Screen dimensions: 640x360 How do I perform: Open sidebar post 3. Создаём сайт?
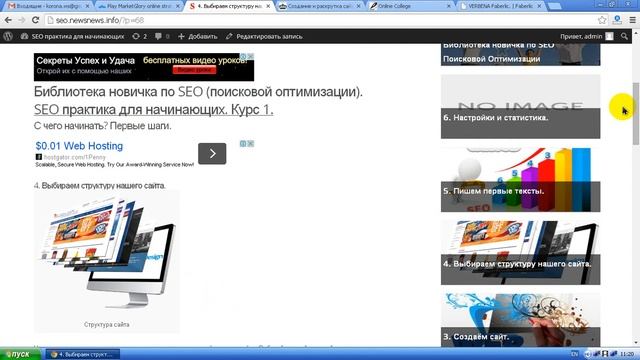coord(520,320)
